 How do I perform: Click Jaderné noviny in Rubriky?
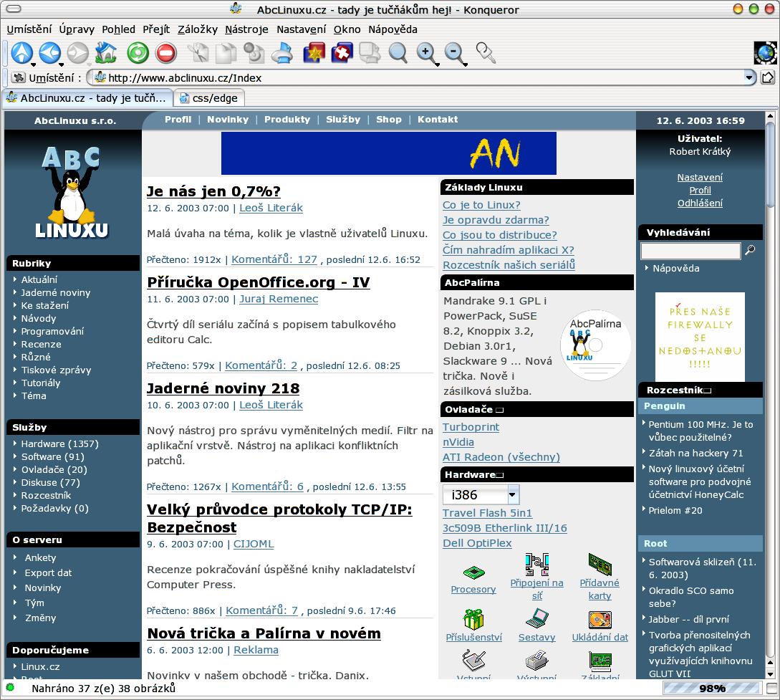click(x=56, y=292)
